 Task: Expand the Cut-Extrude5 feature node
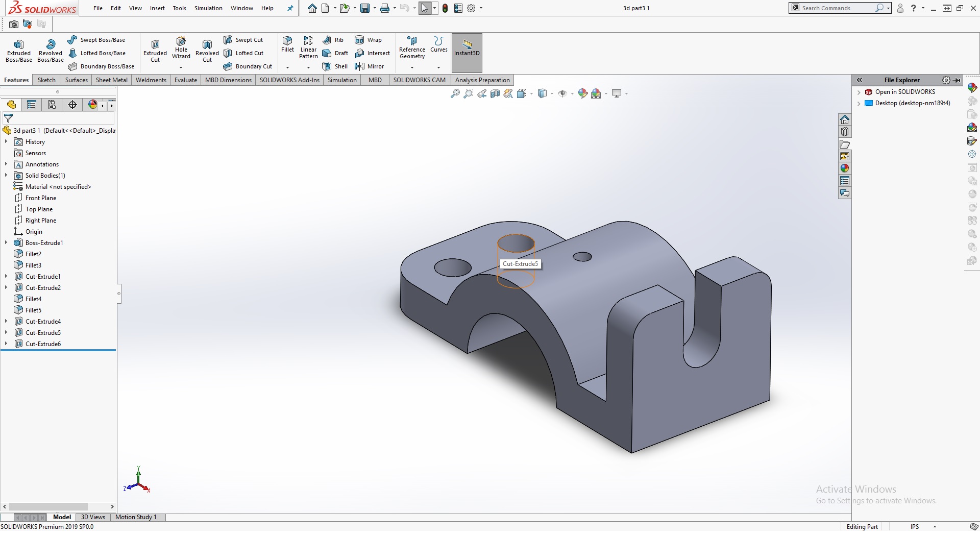(6, 332)
